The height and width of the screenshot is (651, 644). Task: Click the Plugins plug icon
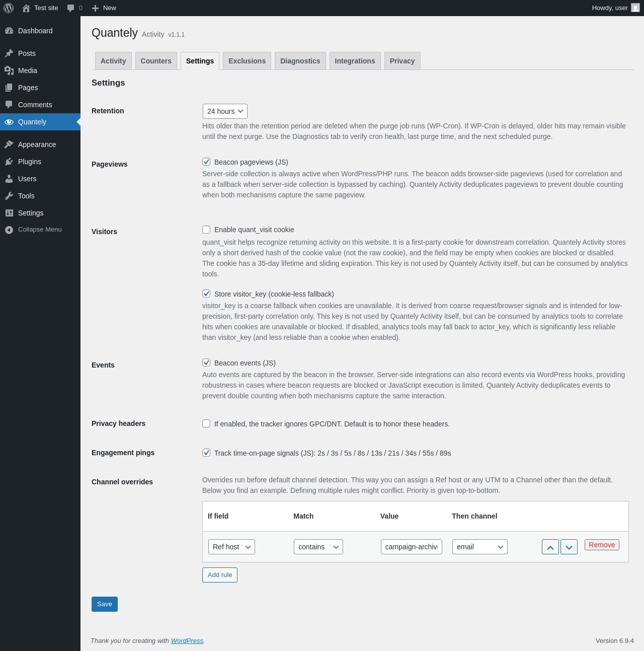[x=9, y=162]
